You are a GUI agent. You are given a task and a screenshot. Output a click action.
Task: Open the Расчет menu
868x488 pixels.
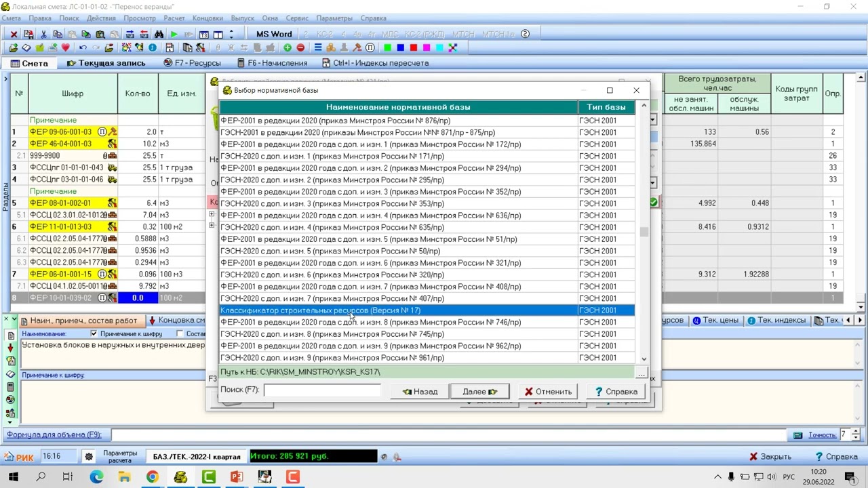pos(174,18)
